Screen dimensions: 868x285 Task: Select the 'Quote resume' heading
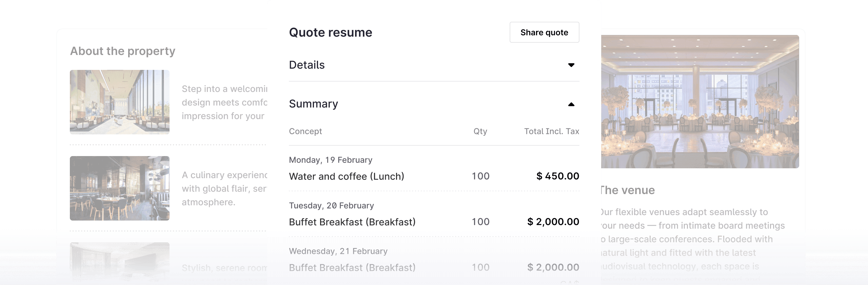[x=330, y=32]
